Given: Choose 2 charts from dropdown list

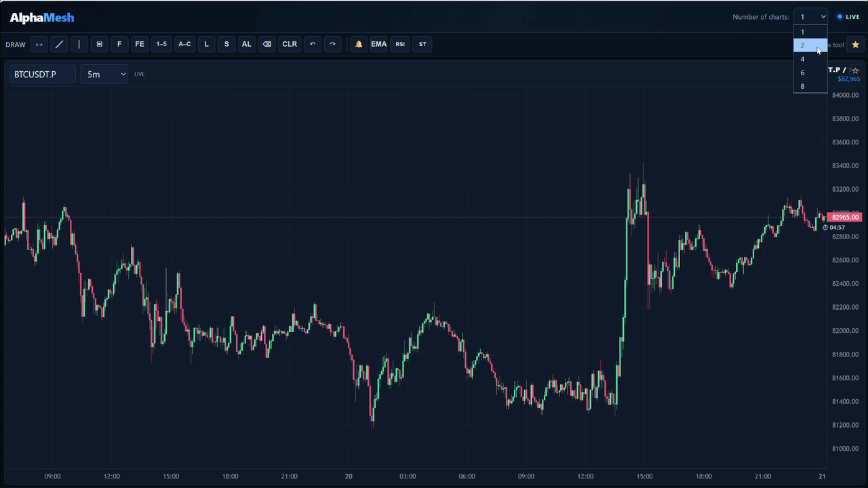Looking at the screenshot, I should [811, 45].
